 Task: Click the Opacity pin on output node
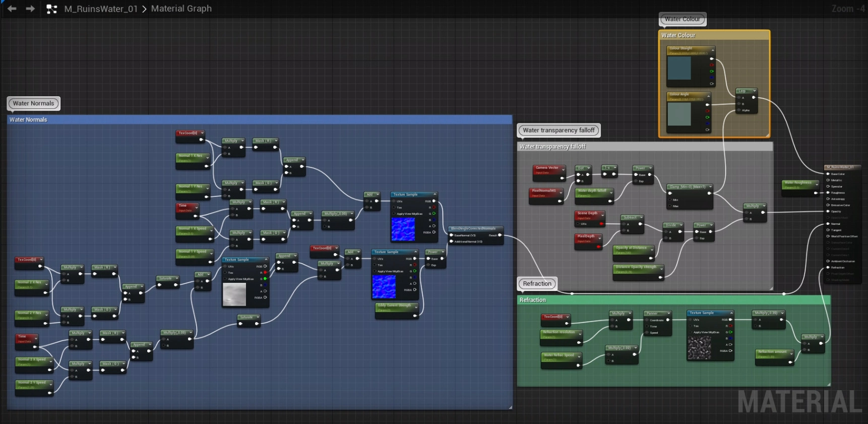click(x=828, y=211)
